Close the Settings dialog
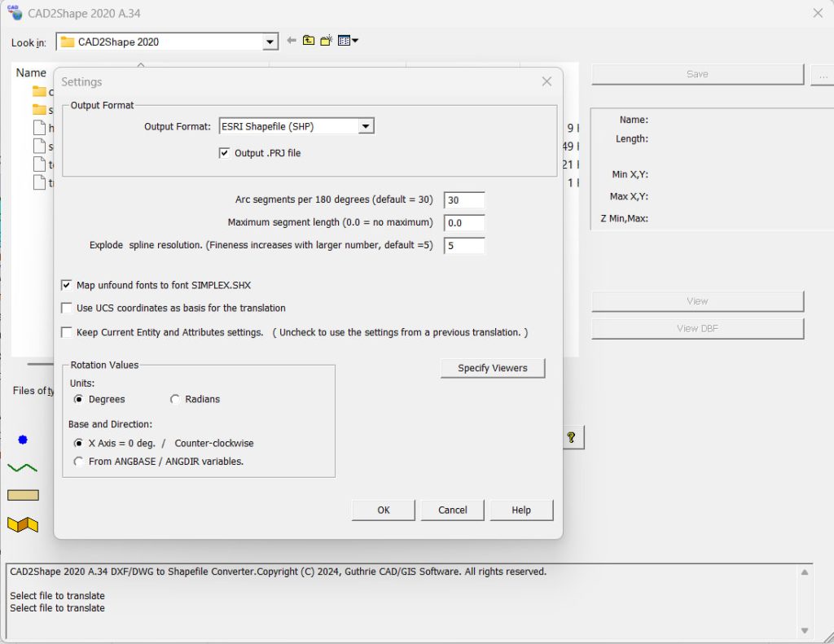Screen dimensions: 834x644 [546, 81]
